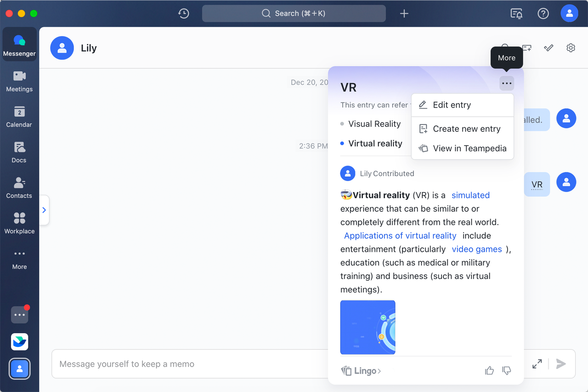
Task: Go to Contacts in sidebar
Action: (19, 187)
